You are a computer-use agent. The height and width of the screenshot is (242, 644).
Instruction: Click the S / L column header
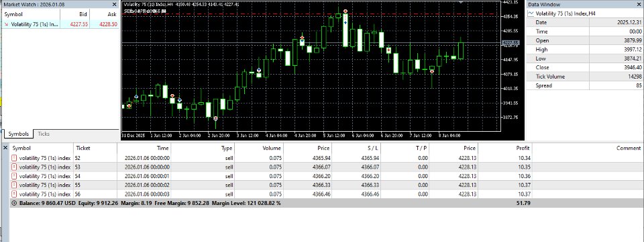[x=356, y=148]
